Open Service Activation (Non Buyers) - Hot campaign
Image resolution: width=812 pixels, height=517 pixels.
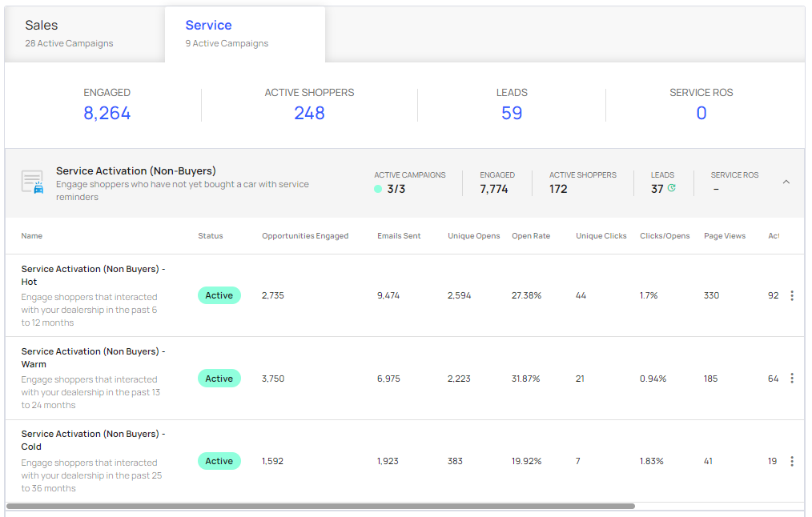click(x=93, y=275)
